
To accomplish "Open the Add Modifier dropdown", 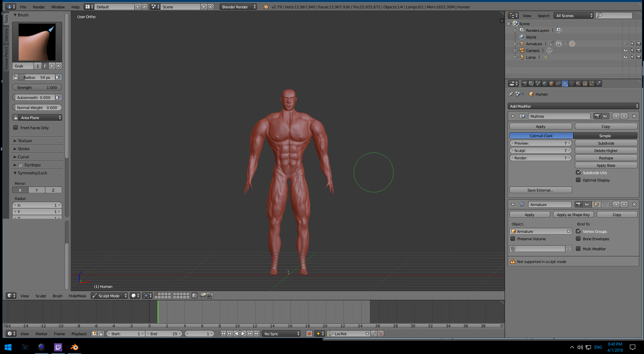I will 573,106.
